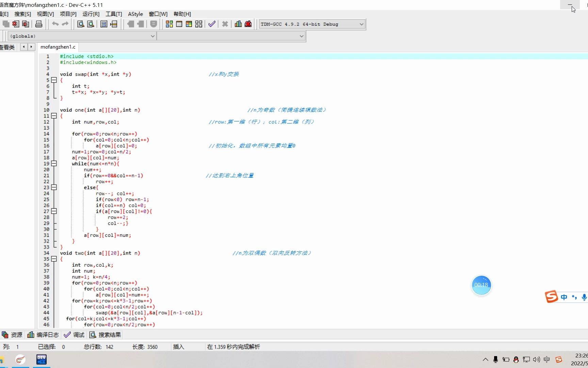Click the toggle bookmark icon

(x=153, y=24)
